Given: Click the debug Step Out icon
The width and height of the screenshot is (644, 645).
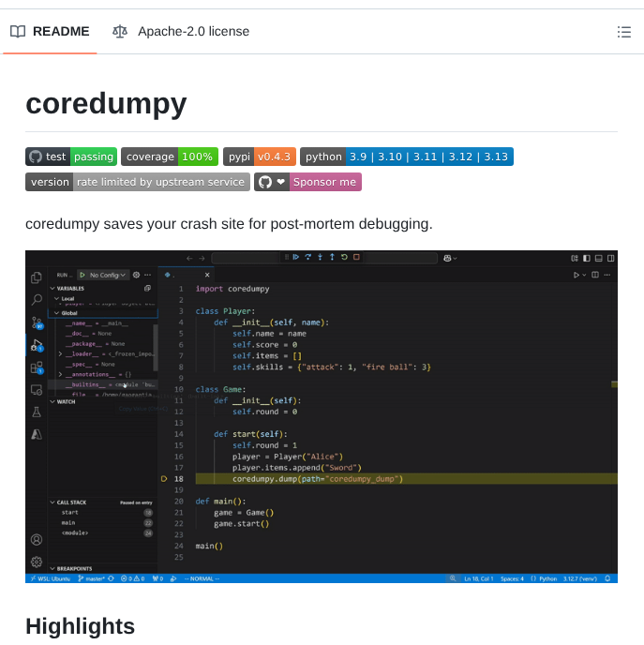Looking at the screenshot, I should [x=332, y=257].
